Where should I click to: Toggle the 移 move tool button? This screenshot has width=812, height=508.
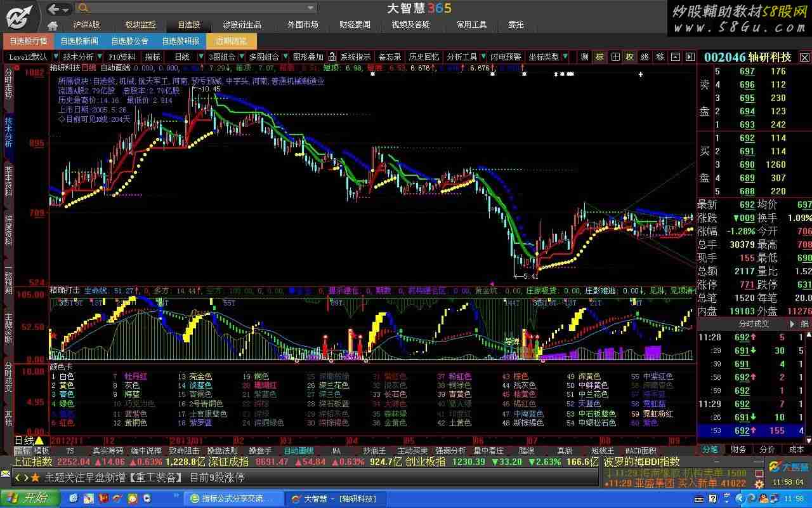pyautogui.click(x=660, y=57)
